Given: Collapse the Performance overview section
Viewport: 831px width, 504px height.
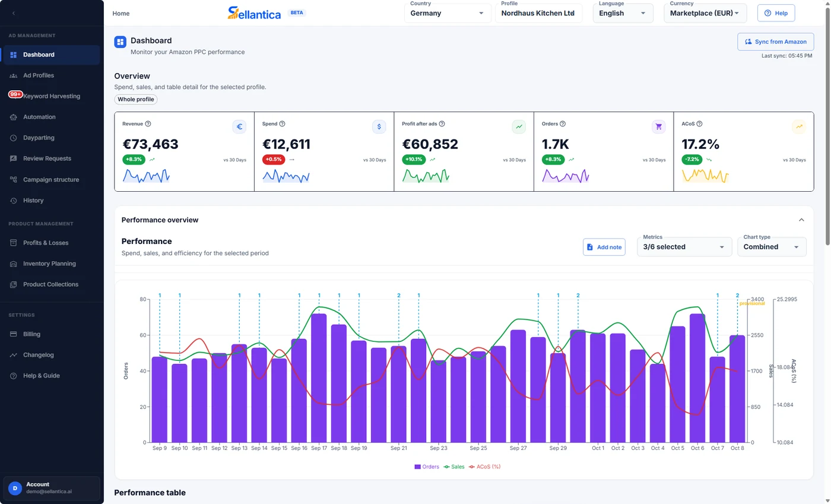Looking at the screenshot, I should click(801, 220).
